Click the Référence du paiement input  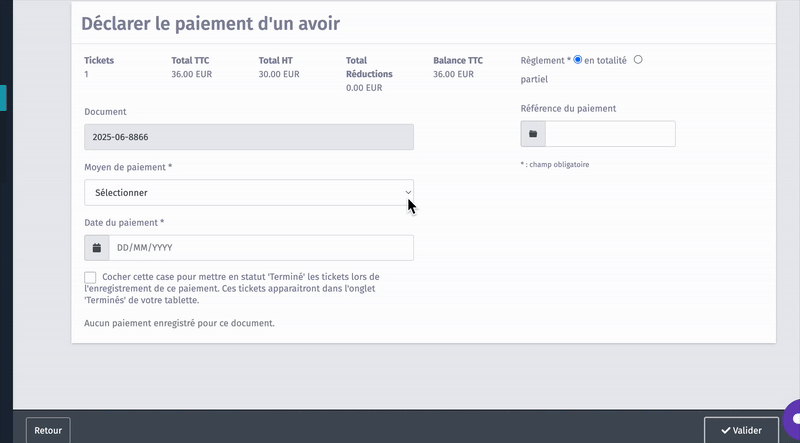(610, 134)
